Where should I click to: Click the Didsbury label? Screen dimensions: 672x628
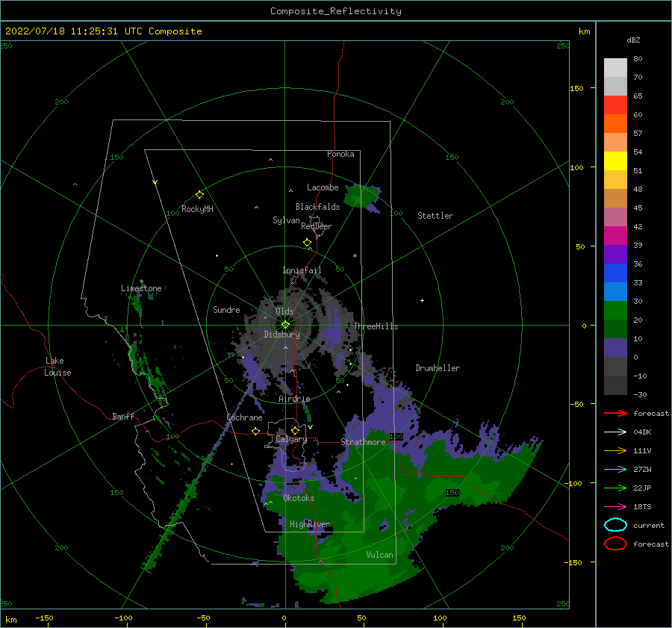tap(282, 335)
